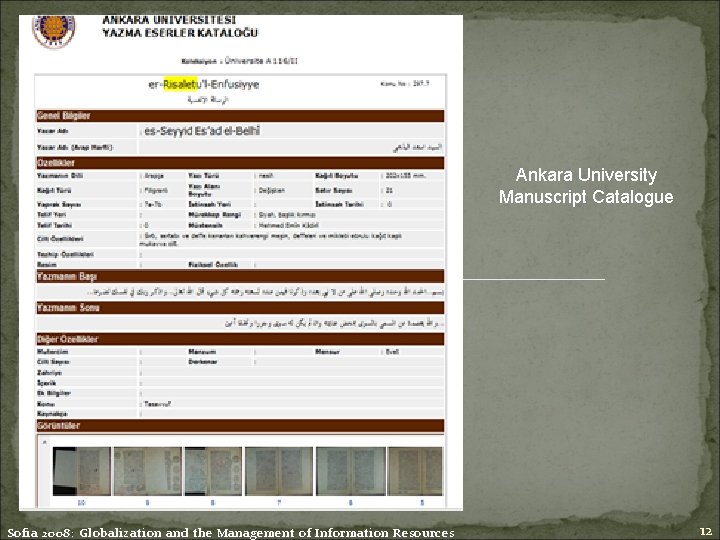Viewport: 720px width, 540px height.
Task: Click the Arabic script author name
Action: 417,147
